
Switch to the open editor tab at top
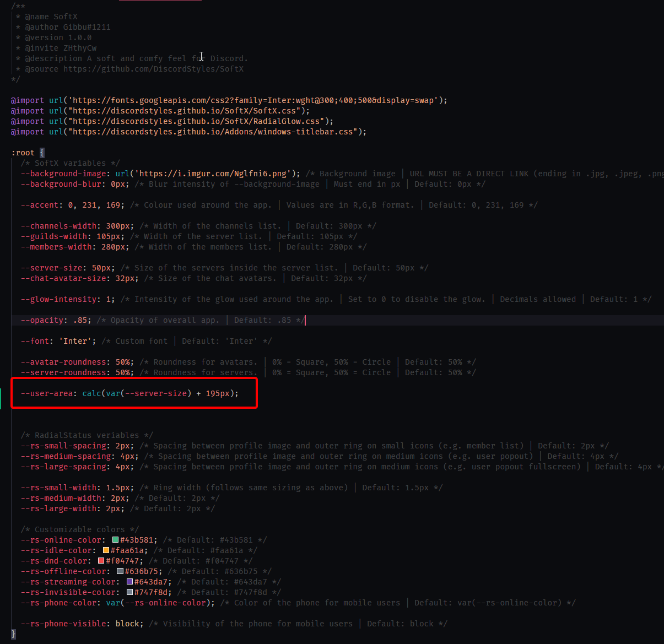coord(160,2)
